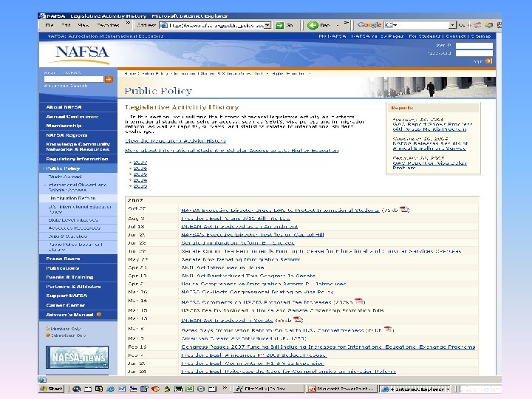532x399 pixels.
Task: Click the green Go arrow beside the address bar
Action: pos(279,25)
